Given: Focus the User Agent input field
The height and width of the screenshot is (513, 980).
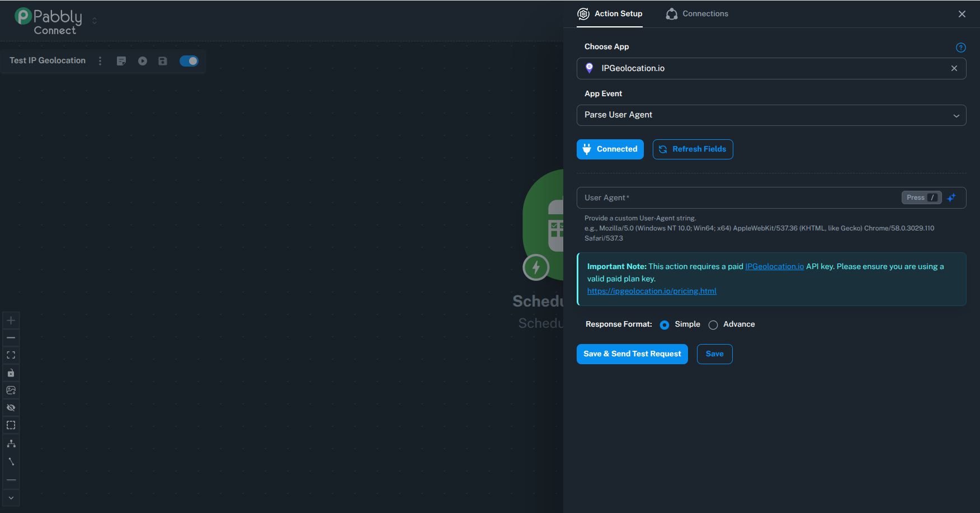Looking at the screenshot, I should 771,197.
